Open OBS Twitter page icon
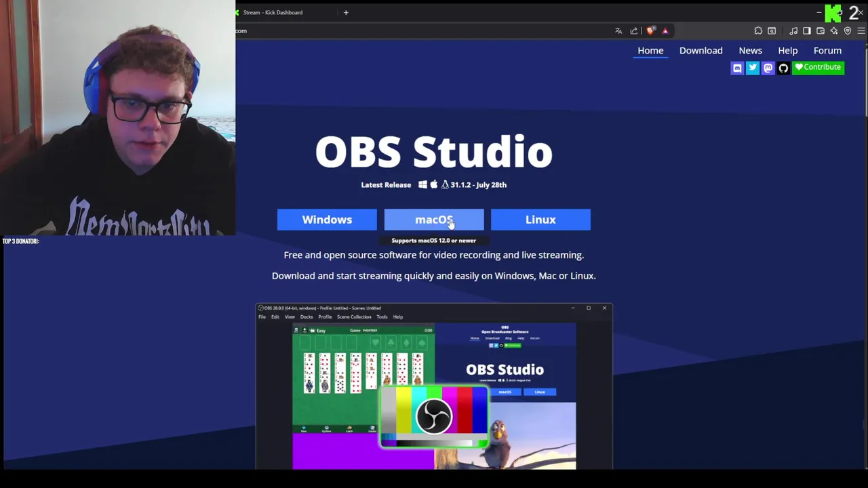The height and width of the screenshot is (488, 868). pos(753,68)
